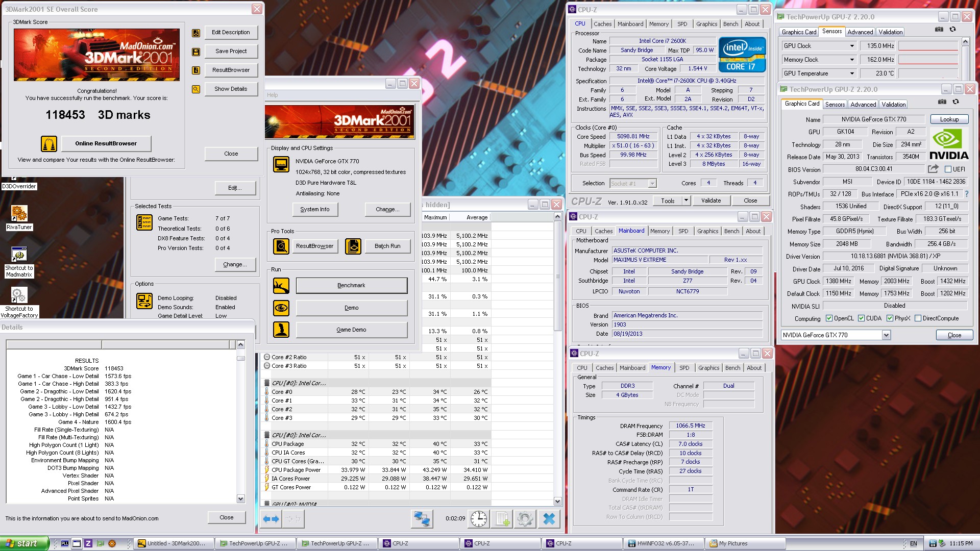Click the EN language indicator in the tray
The height and width of the screenshot is (551, 980).
click(914, 544)
